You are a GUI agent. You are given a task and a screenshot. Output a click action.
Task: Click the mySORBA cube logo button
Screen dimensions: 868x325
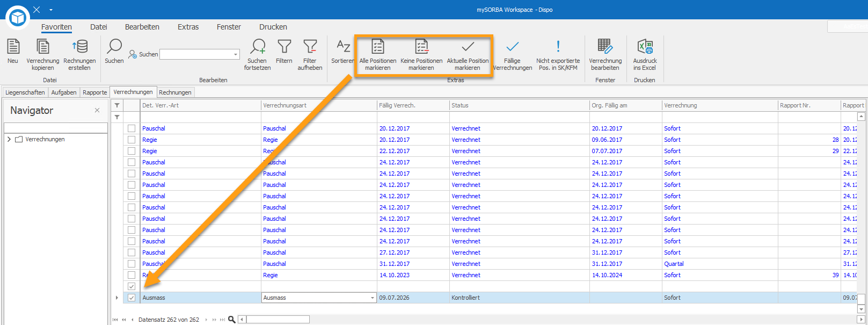18,17
